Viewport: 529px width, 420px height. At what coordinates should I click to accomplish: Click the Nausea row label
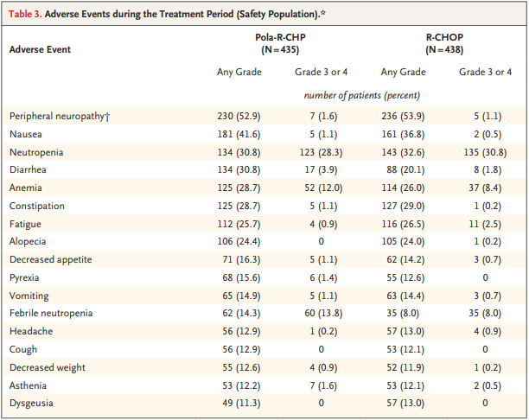tap(24, 134)
